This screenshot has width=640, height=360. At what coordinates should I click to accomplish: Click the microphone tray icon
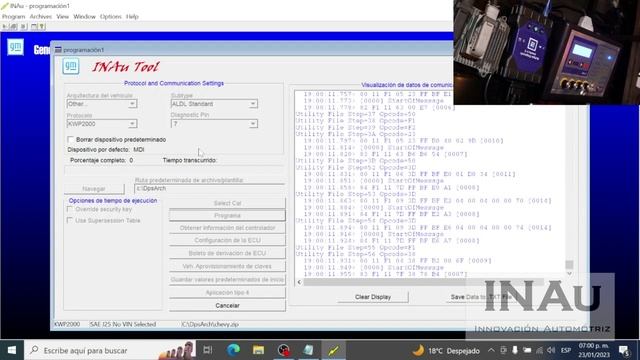tap(515, 350)
